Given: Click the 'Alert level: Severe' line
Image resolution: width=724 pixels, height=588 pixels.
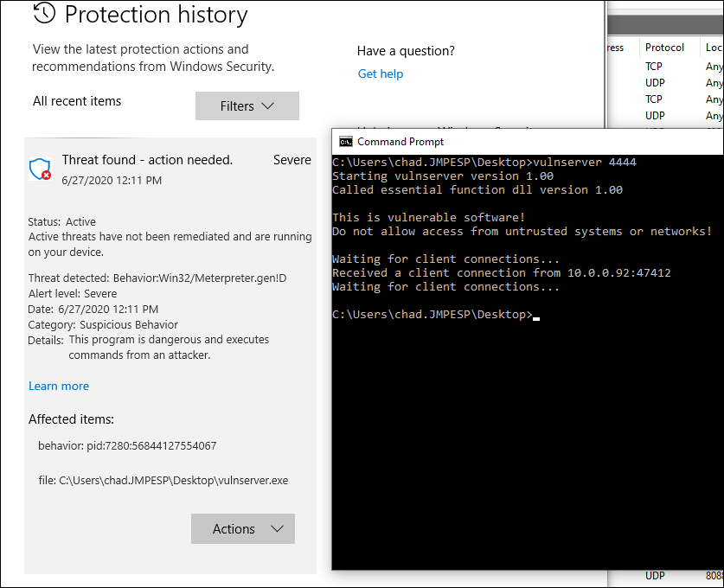Looking at the screenshot, I should point(73,293).
